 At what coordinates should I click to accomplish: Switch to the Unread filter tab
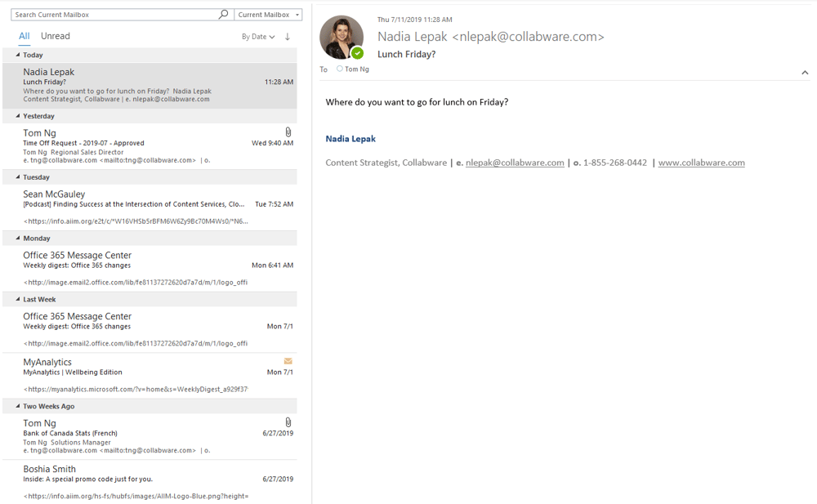(56, 36)
